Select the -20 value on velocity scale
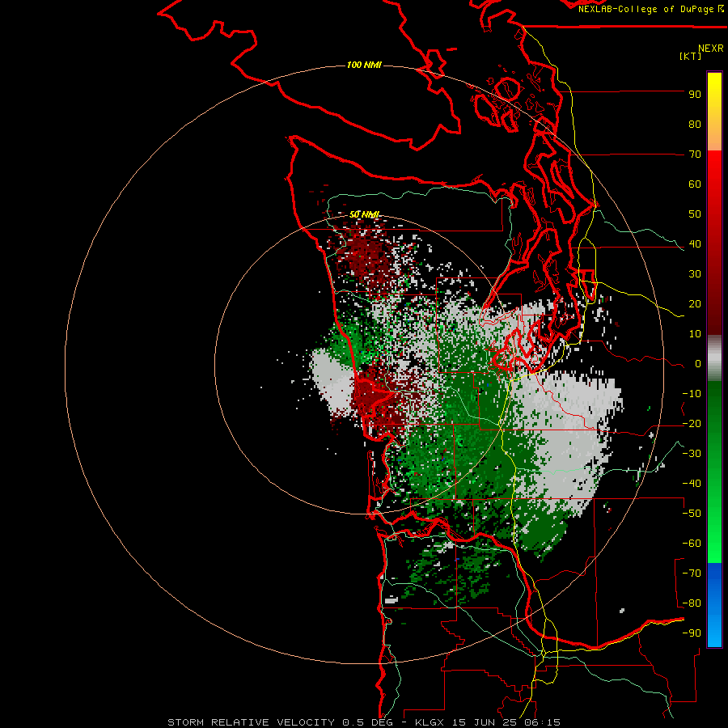 (x=692, y=424)
